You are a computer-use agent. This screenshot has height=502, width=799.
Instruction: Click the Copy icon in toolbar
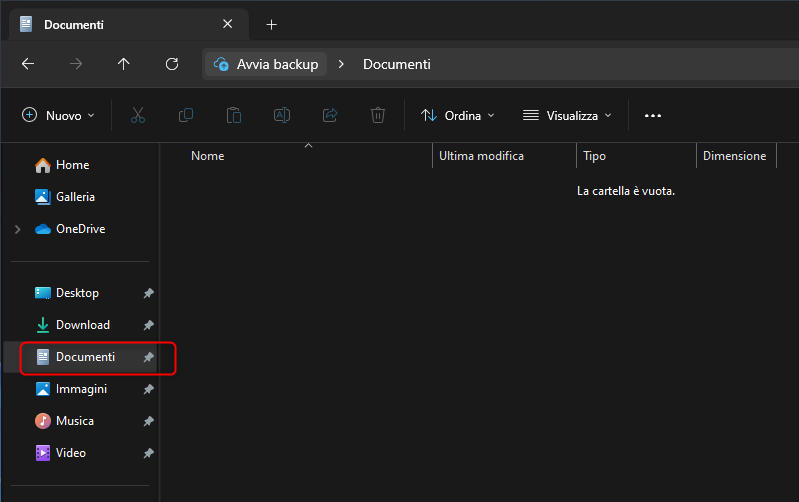186,116
